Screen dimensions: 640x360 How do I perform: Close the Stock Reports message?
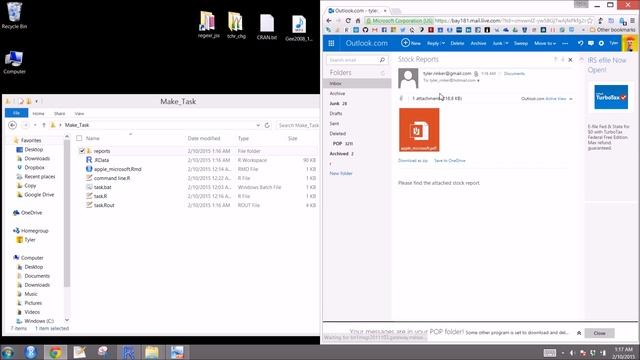tap(570, 60)
